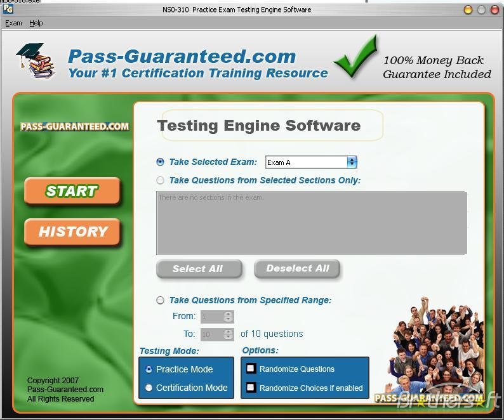Select the Take Selected Exam radio button
This screenshot has width=504, height=420.
160,162
